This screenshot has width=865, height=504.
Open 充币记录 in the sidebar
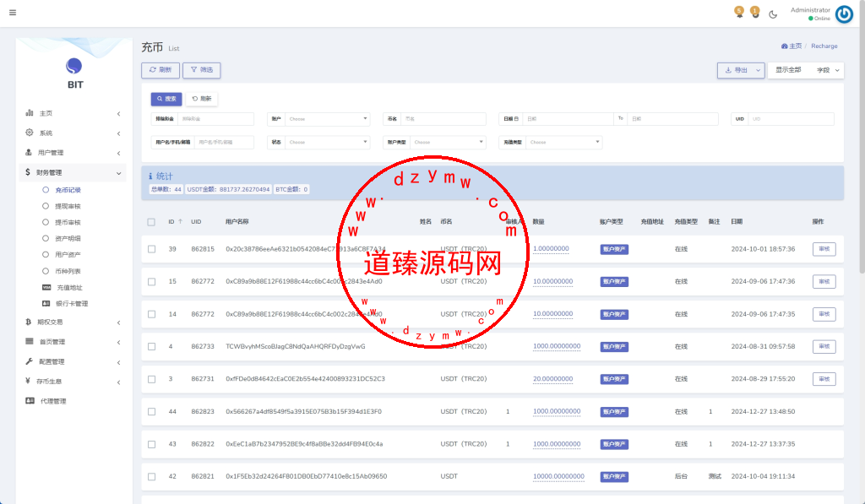[x=68, y=190]
